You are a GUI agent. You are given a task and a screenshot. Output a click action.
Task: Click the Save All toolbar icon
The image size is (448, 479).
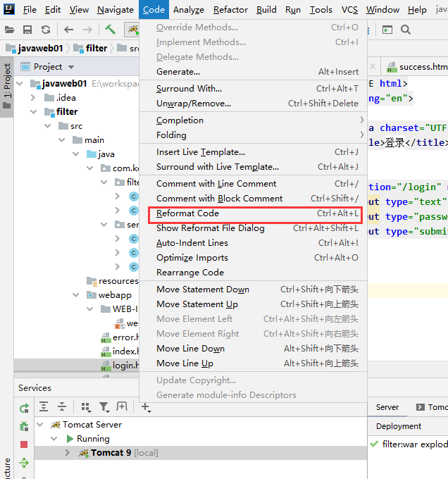point(27,30)
